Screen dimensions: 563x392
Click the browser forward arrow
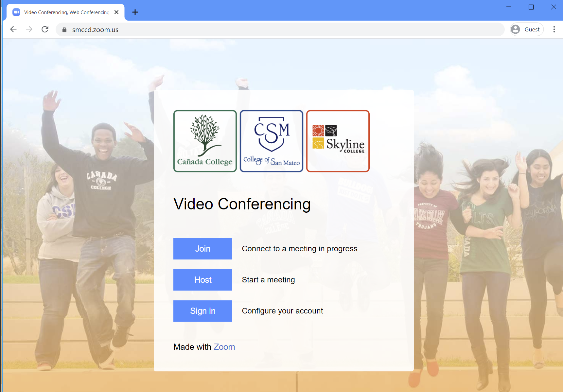pos(29,29)
